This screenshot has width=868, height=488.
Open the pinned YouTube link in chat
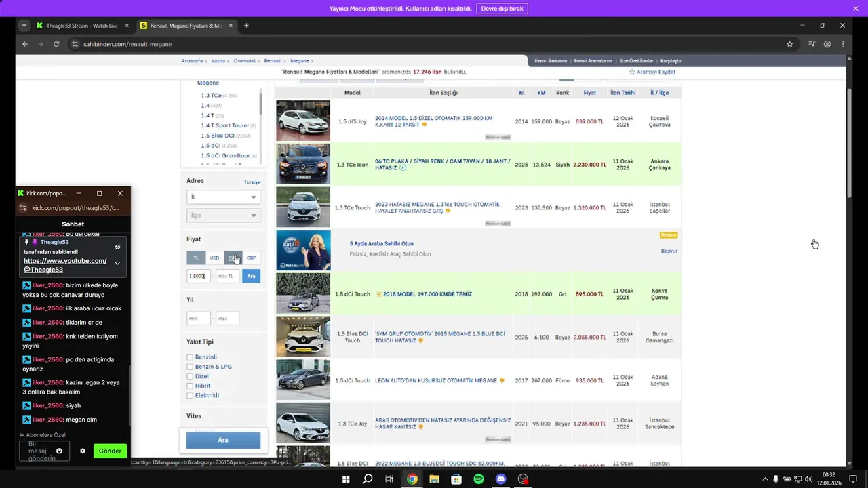pyautogui.click(x=65, y=265)
